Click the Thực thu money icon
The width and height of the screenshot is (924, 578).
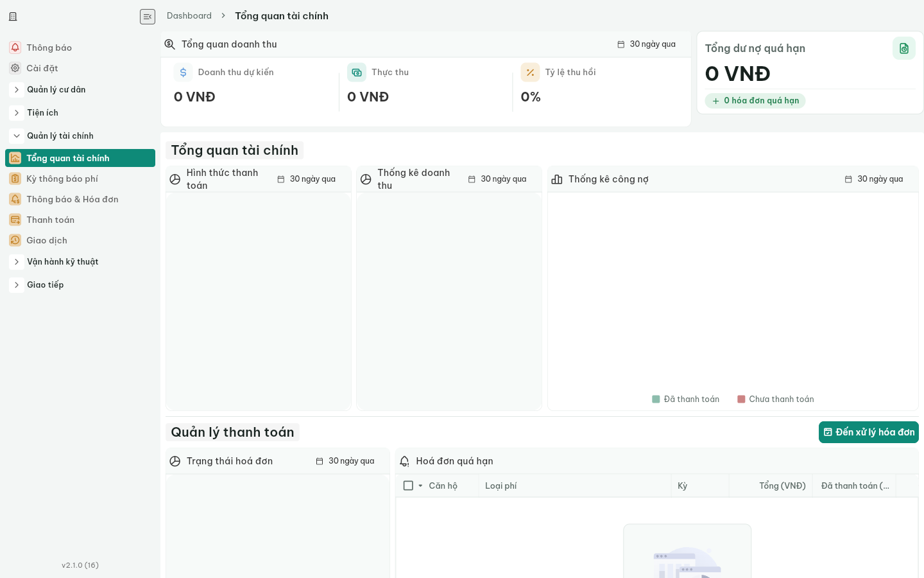[x=357, y=73]
